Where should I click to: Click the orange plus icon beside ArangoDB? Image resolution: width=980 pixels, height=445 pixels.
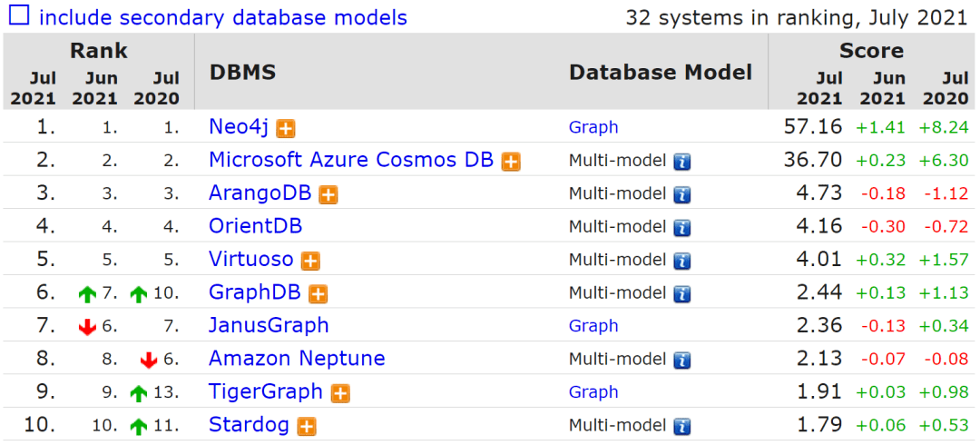click(328, 194)
